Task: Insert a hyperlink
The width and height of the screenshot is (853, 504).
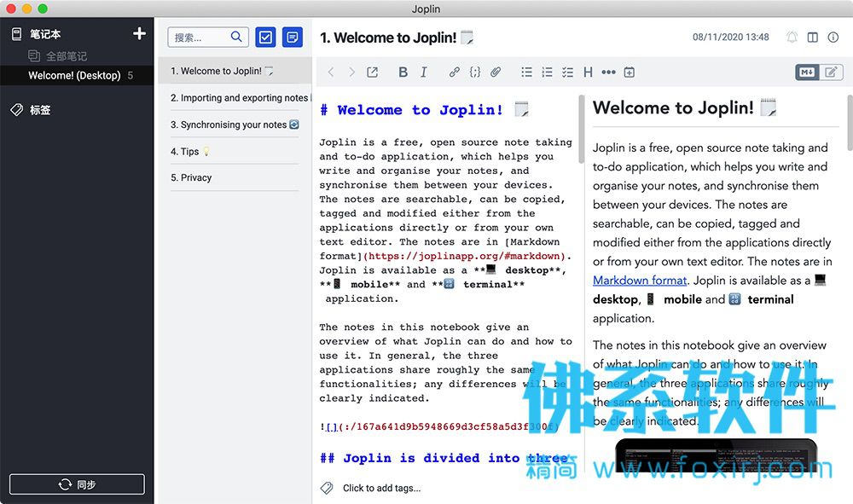Action: click(455, 72)
